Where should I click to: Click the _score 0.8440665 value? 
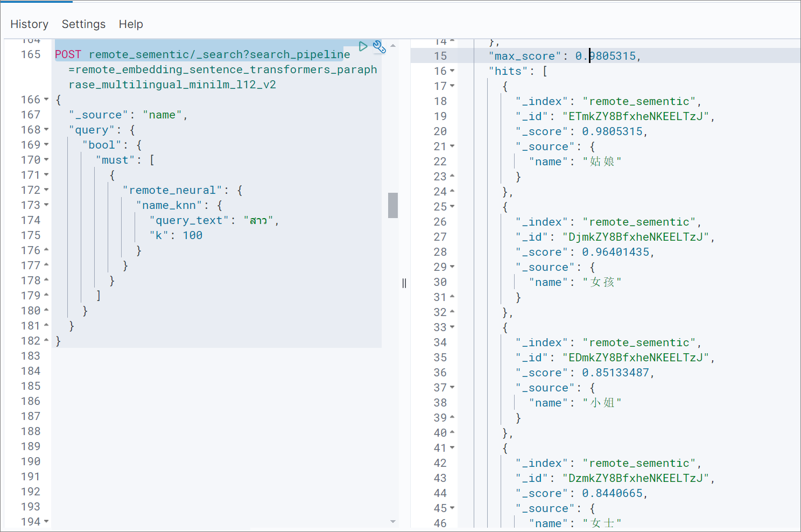tap(613, 493)
